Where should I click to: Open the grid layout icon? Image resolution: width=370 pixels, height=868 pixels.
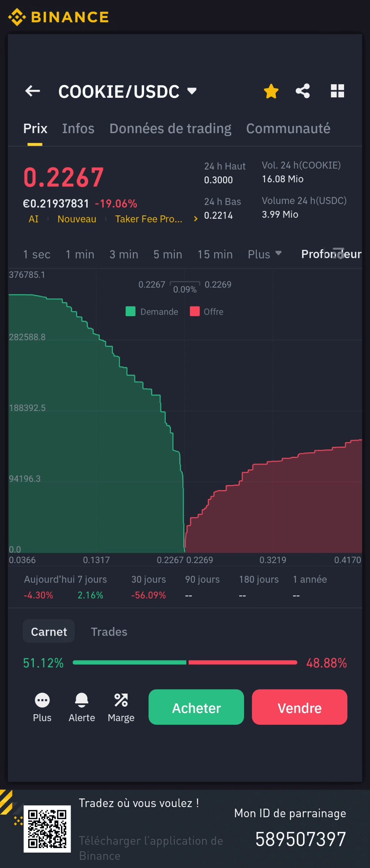pyautogui.click(x=337, y=91)
